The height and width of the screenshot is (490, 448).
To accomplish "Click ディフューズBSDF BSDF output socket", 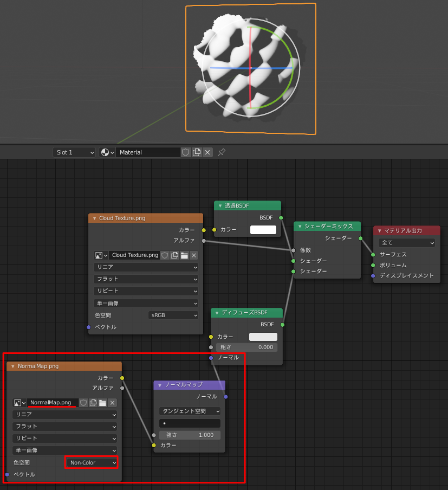I will (282, 325).
